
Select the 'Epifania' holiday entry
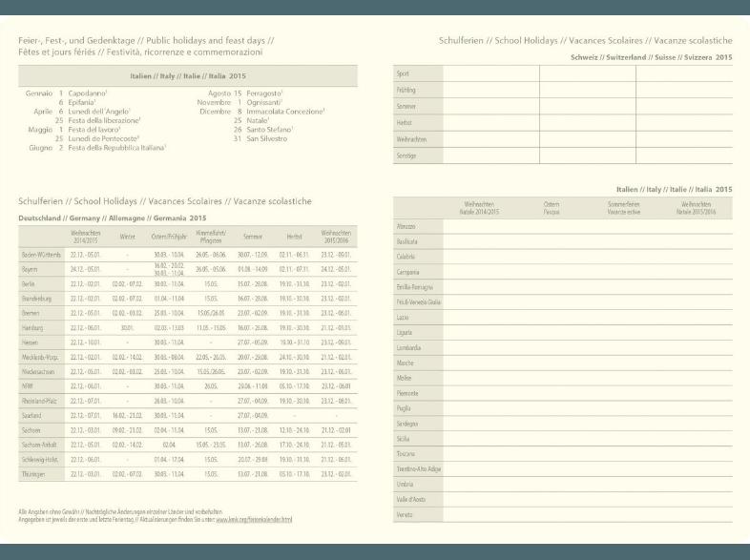[x=82, y=102]
